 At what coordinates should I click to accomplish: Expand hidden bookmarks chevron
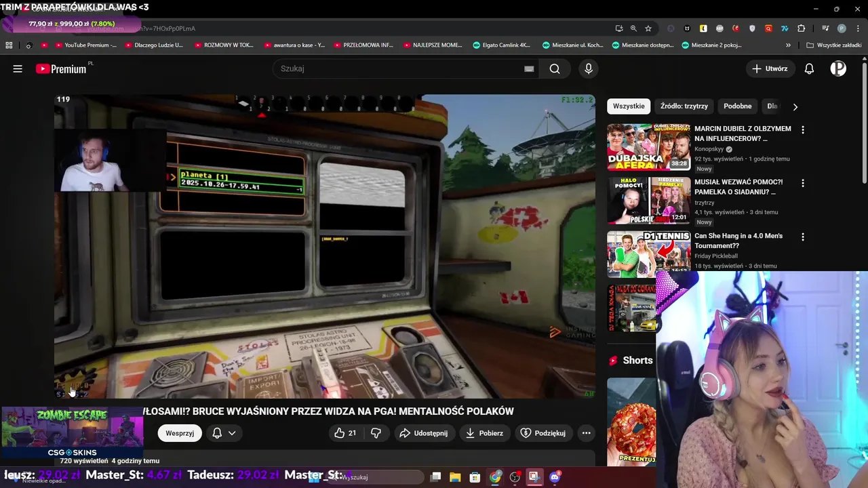[788, 45]
